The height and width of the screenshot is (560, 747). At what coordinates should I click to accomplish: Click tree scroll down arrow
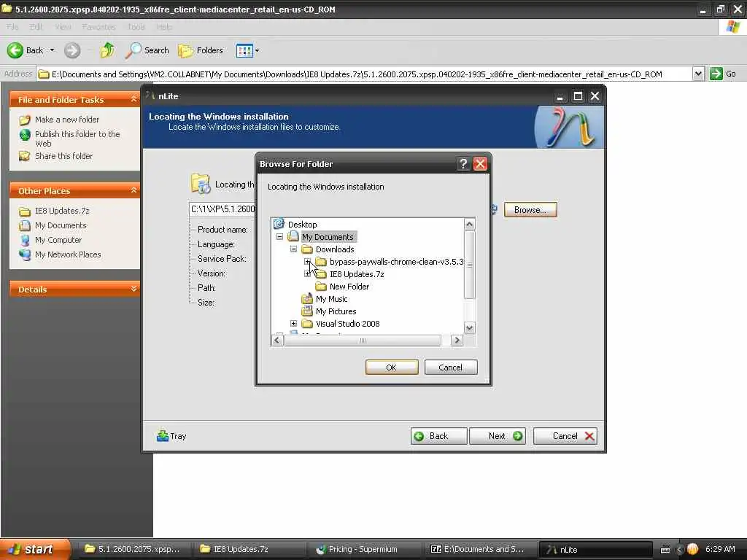coord(469,327)
